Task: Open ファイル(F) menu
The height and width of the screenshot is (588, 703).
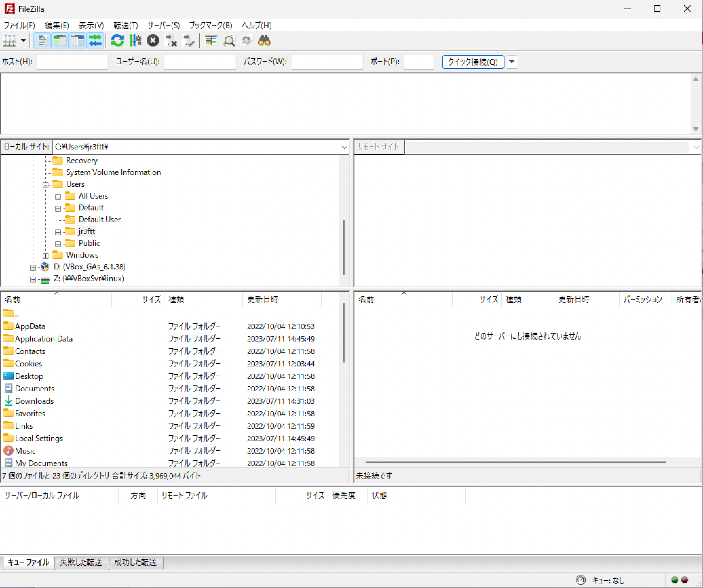Action: point(19,26)
